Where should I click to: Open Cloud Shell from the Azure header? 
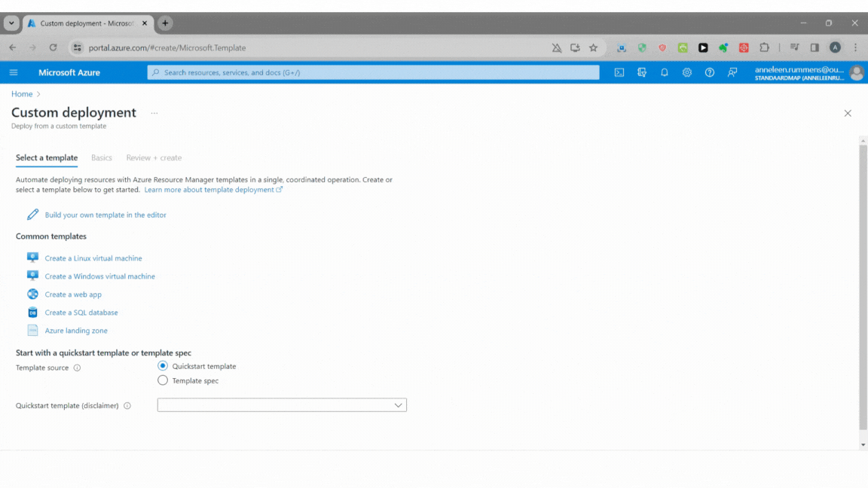click(619, 72)
